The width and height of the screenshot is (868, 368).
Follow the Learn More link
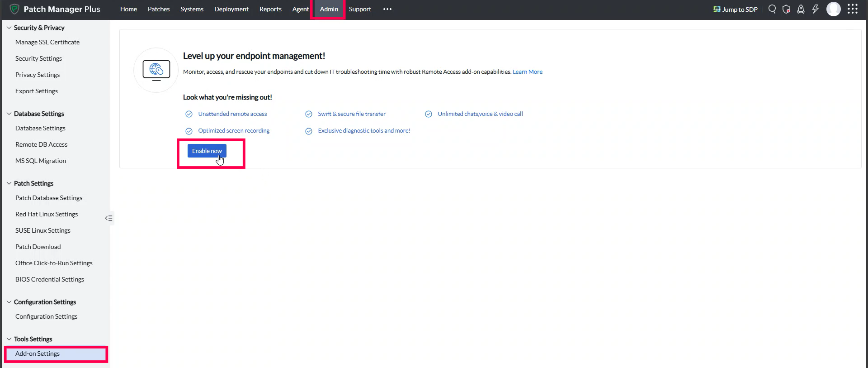coord(528,72)
